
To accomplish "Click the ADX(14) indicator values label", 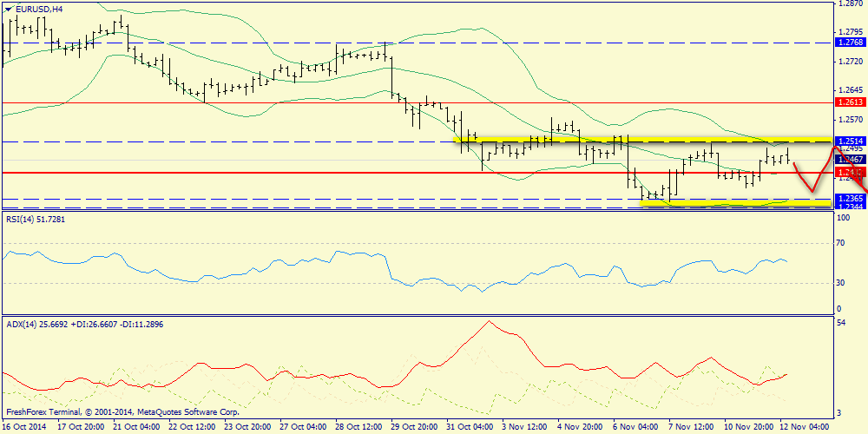I will tap(84, 325).
